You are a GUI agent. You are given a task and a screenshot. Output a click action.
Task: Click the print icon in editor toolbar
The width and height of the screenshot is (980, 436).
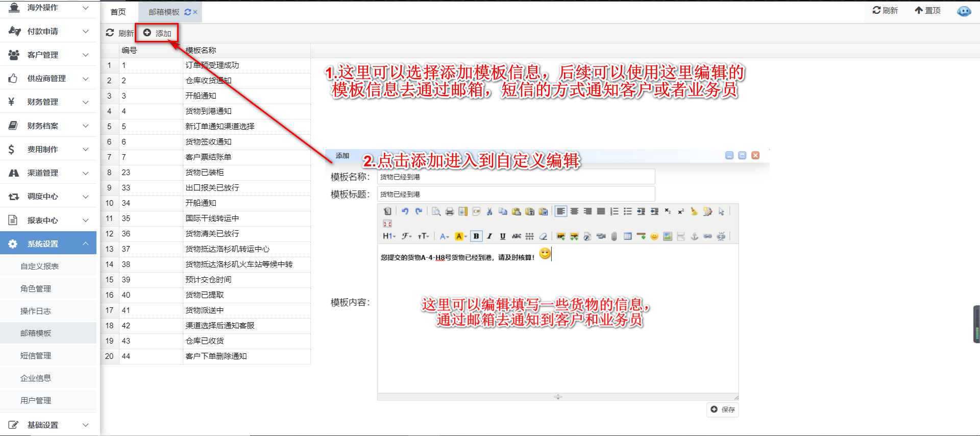[x=449, y=211]
